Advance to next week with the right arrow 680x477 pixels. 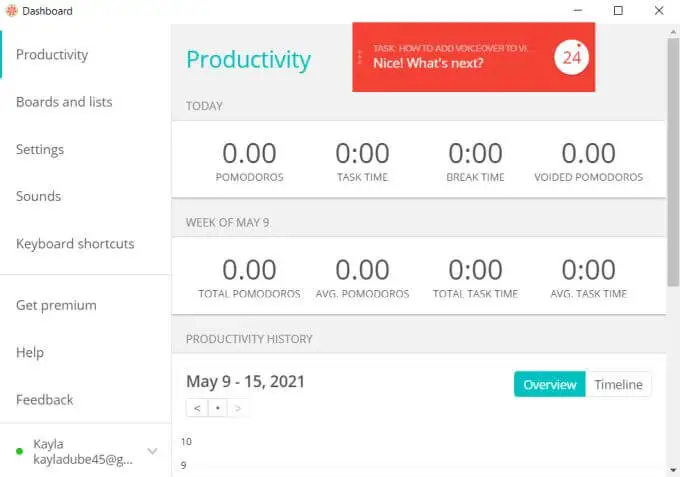[237, 408]
